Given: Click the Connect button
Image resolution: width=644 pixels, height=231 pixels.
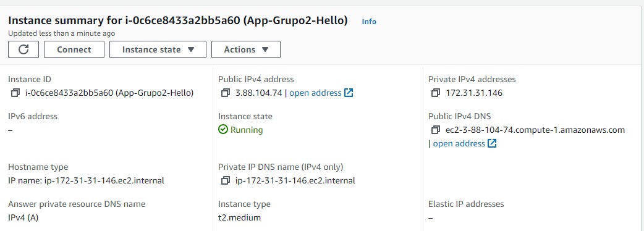Looking at the screenshot, I should coord(74,49).
